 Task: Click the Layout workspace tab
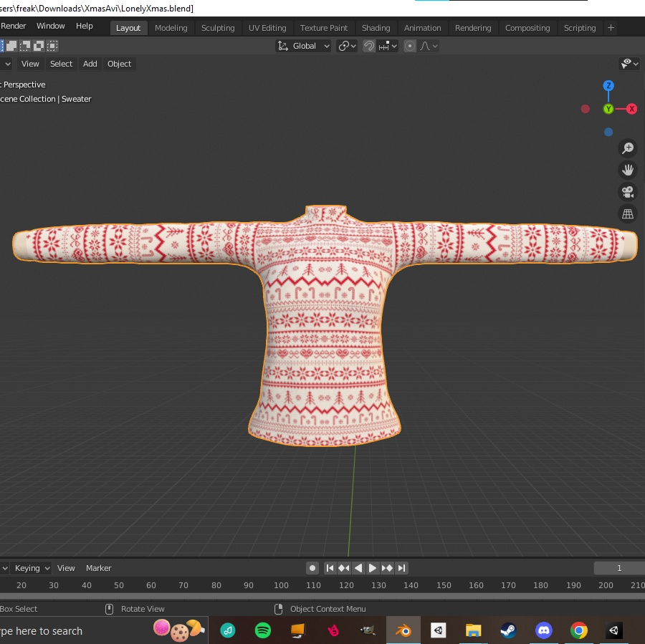pos(128,28)
